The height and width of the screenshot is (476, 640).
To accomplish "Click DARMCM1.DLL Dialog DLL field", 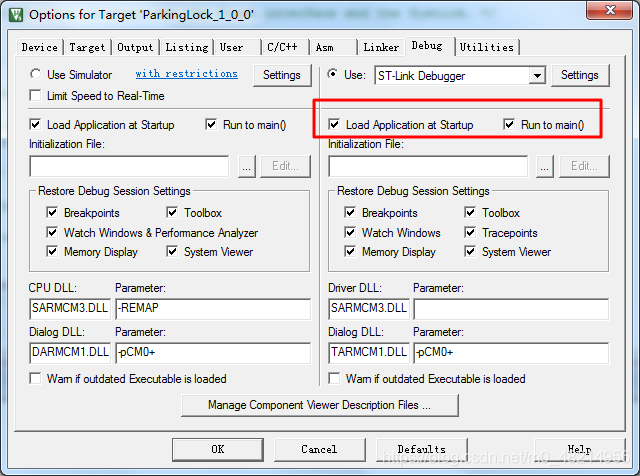I will tap(70, 352).
